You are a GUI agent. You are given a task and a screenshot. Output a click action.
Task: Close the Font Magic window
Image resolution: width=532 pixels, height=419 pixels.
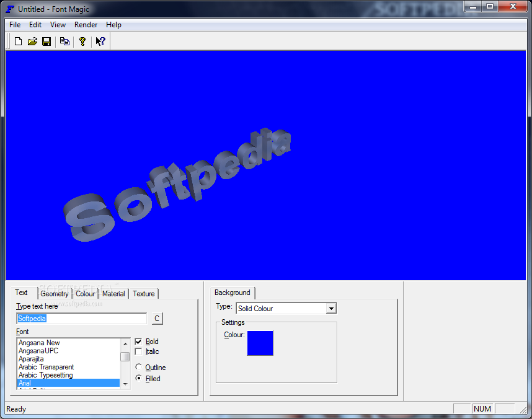tap(513, 6)
